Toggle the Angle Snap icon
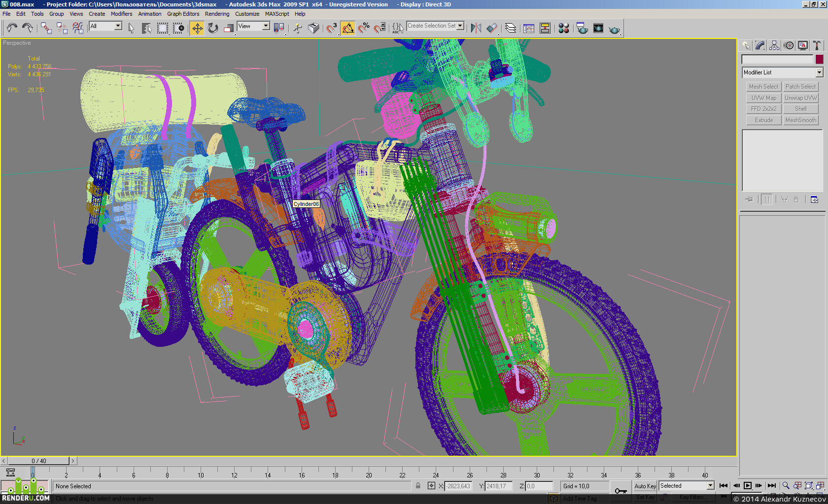The height and width of the screenshot is (504, 828). click(x=348, y=28)
